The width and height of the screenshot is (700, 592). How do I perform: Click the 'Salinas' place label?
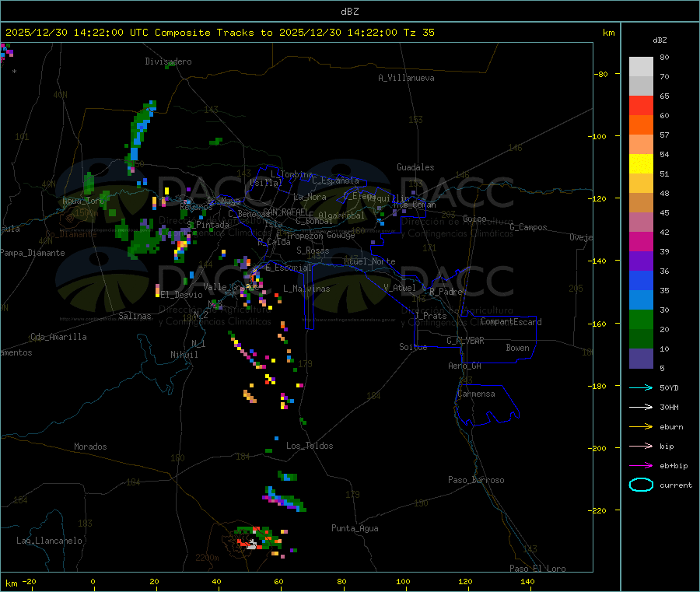[135, 316]
